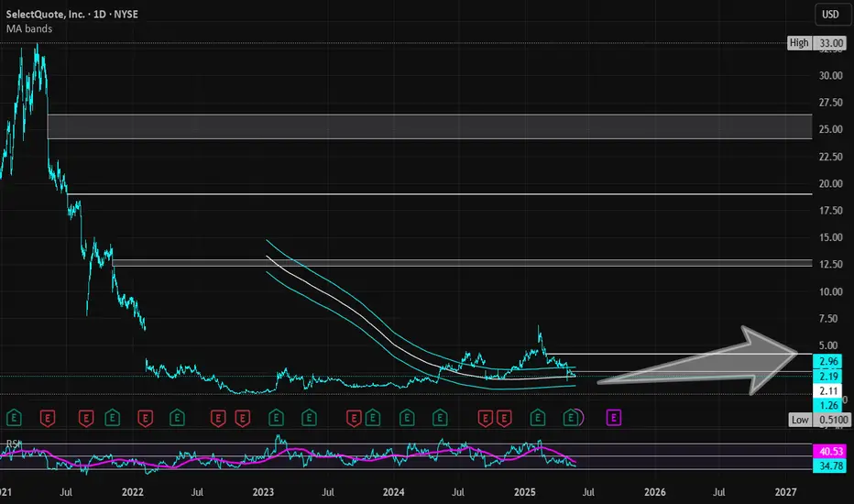
Task: Open the leftmost green earnings marker
Action: tap(14, 418)
